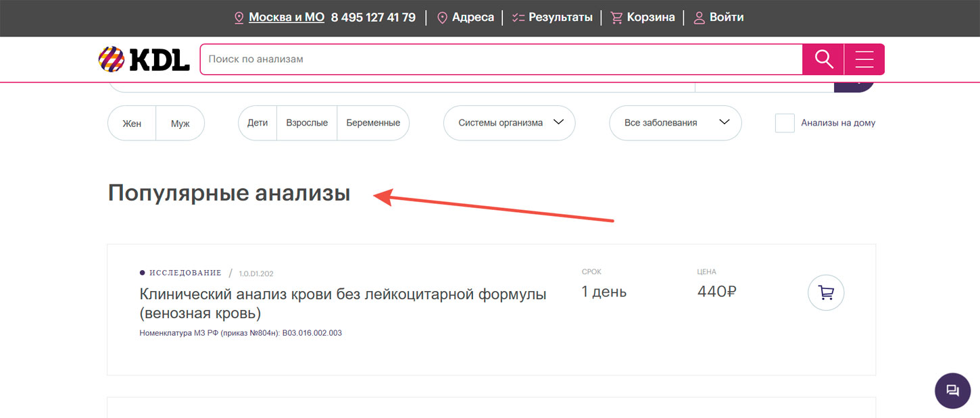Click the KDL logo
The width and height of the screenshot is (980, 418).
click(144, 59)
